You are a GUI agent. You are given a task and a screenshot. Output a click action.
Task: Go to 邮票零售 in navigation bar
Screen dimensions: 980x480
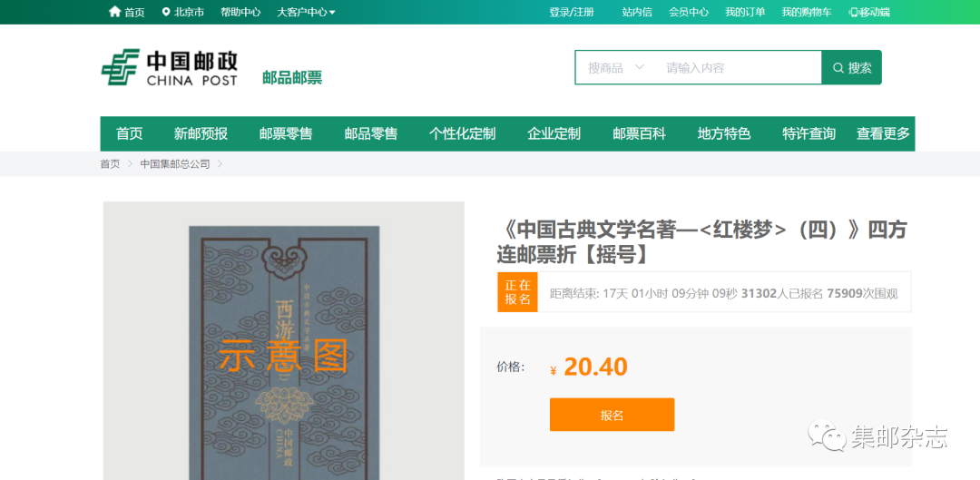286,133
